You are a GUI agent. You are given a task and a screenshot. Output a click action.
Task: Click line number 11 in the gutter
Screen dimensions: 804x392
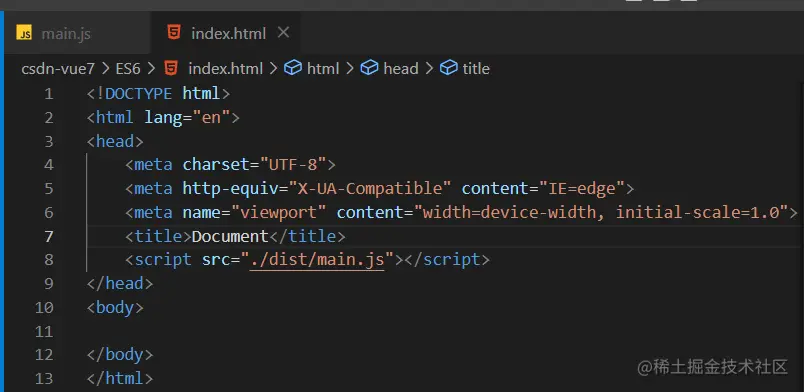pyautogui.click(x=44, y=331)
